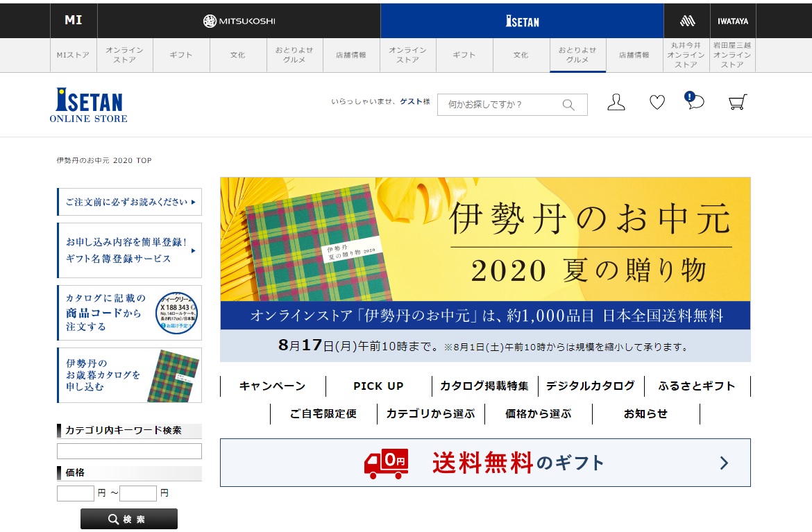Open Mitsukoshi 文化 menu item
Image resolution: width=812 pixels, height=532 pixels.
click(x=237, y=55)
